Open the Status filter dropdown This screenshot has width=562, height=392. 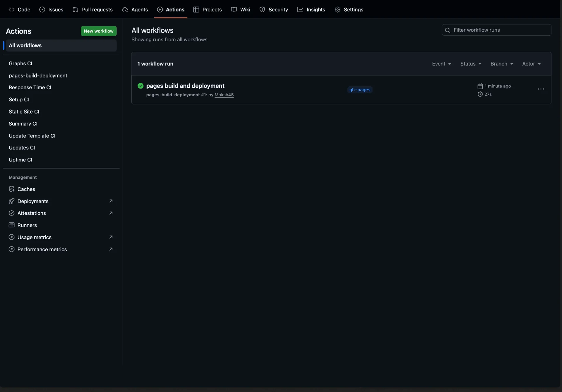tap(470, 63)
